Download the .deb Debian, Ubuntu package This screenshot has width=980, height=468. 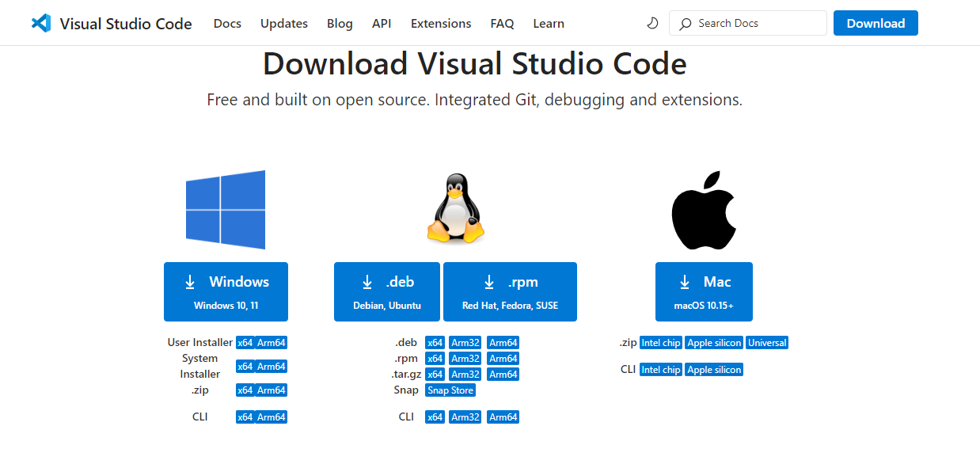coord(387,291)
